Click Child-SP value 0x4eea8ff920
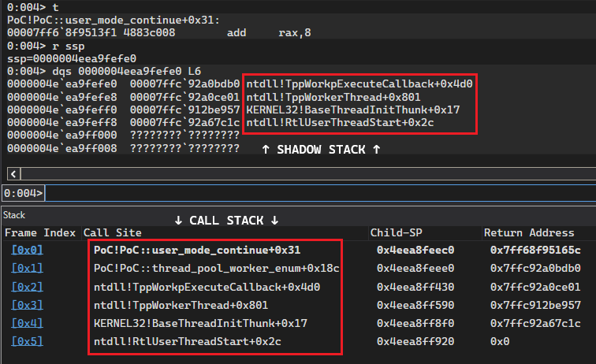The height and width of the screenshot is (364, 596). (415, 342)
